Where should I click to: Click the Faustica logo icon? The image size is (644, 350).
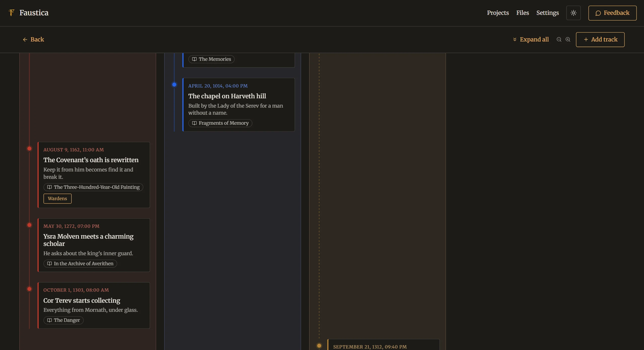(x=11, y=13)
